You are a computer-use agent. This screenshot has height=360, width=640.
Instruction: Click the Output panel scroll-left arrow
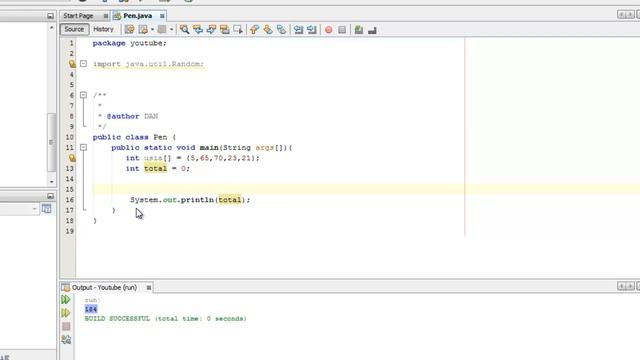pos(621,286)
